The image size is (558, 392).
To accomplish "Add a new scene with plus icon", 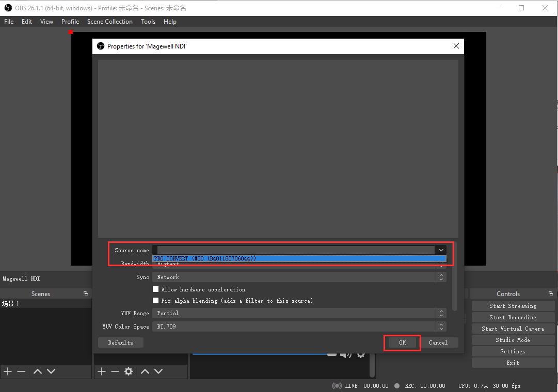I will pos(8,371).
